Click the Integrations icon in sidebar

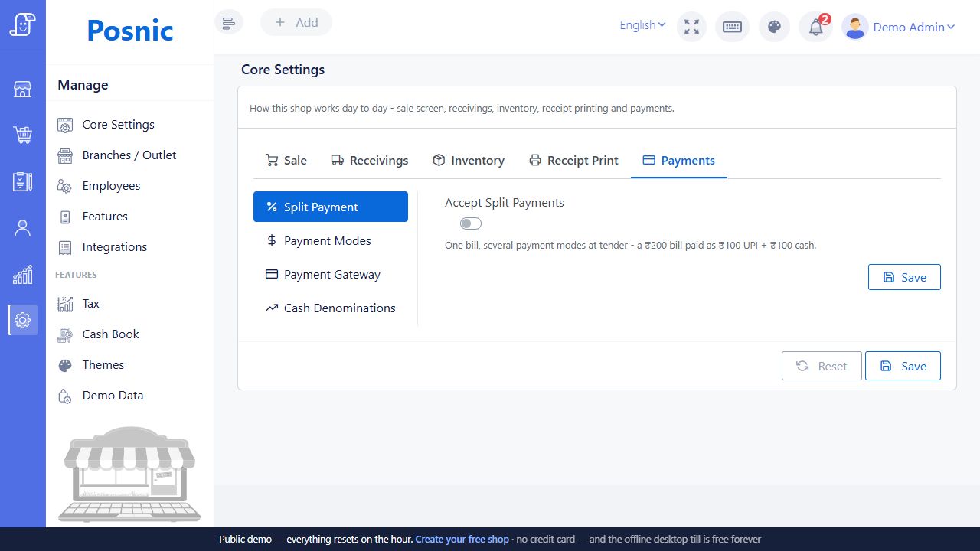point(65,247)
